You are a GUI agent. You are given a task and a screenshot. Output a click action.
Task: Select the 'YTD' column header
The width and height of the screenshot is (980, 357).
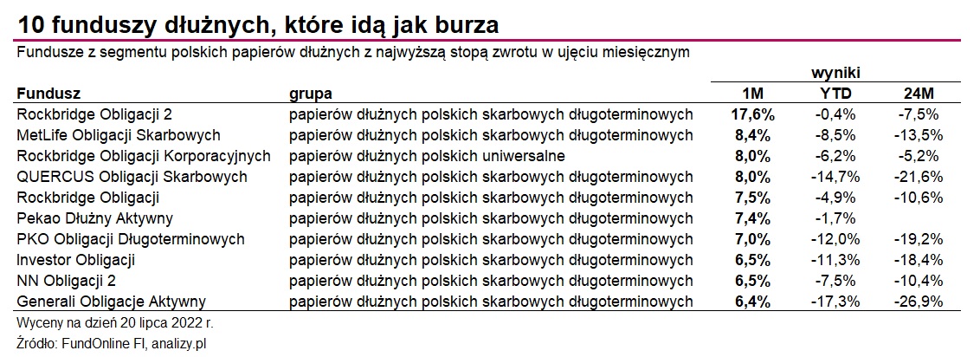[x=837, y=94]
